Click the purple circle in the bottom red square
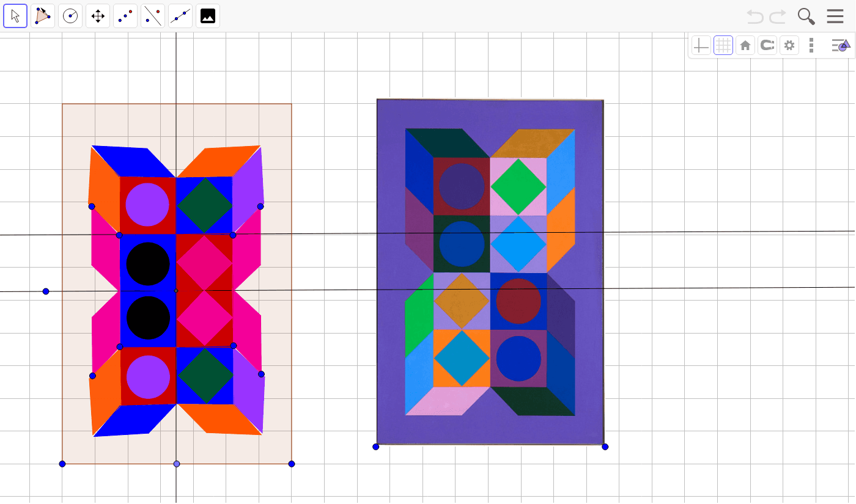856x504 pixels. point(148,376)
